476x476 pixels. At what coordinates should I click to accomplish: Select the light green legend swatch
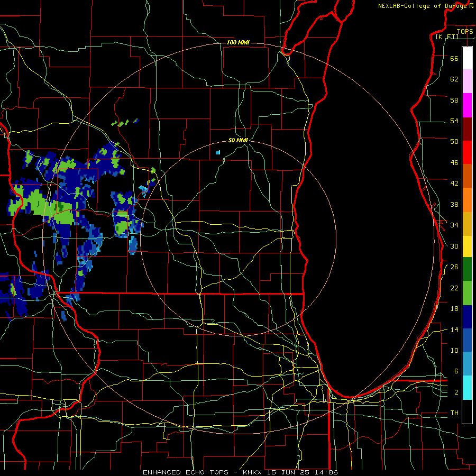(x=467, y=293)
